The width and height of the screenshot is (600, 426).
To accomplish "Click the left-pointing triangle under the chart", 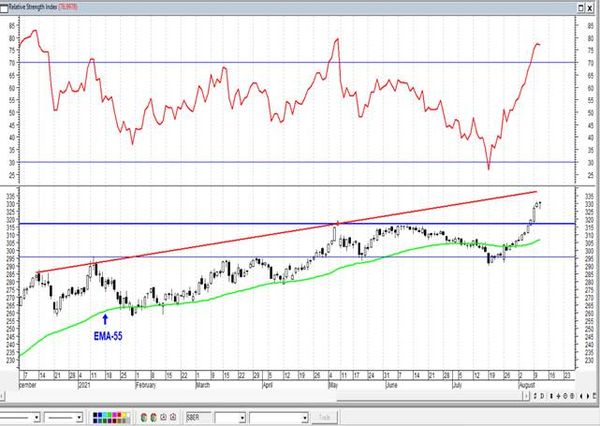I will 581,396.
